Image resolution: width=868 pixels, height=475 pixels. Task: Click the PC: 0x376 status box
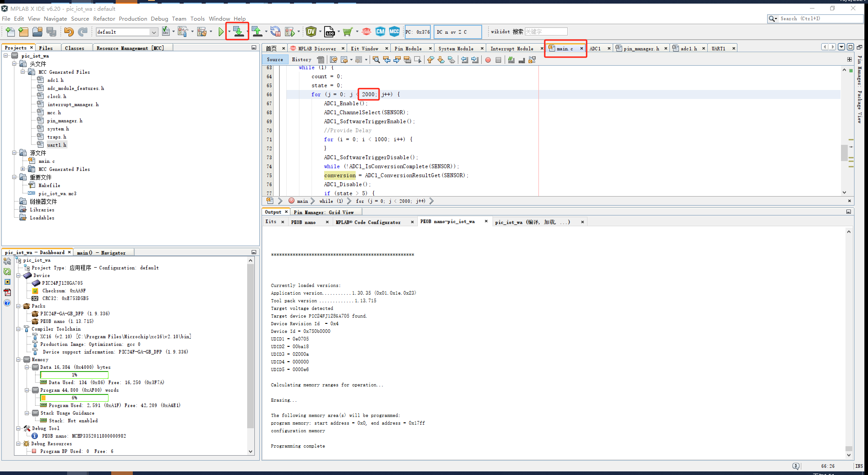418,32
